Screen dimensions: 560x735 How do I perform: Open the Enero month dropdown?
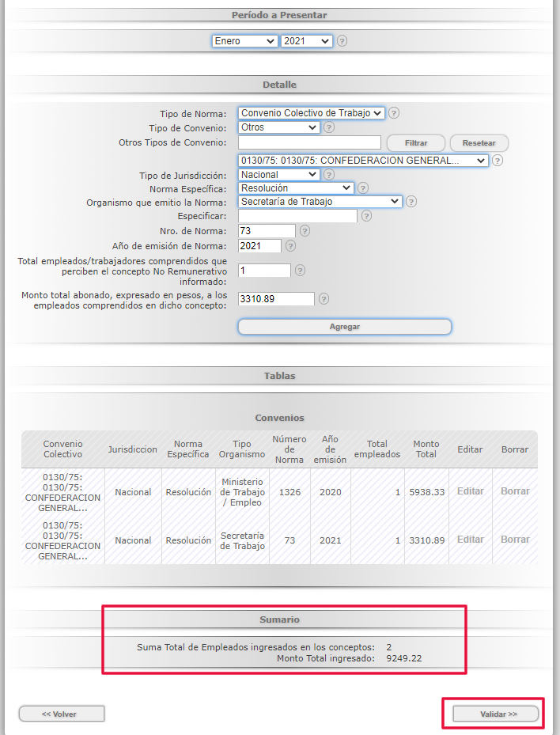tap(244, 41)
